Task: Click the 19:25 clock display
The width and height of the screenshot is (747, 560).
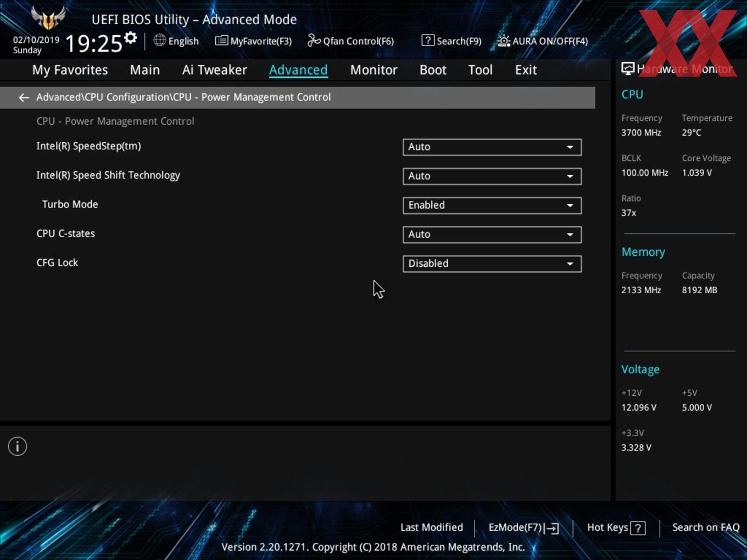Action: pos(93,43)
